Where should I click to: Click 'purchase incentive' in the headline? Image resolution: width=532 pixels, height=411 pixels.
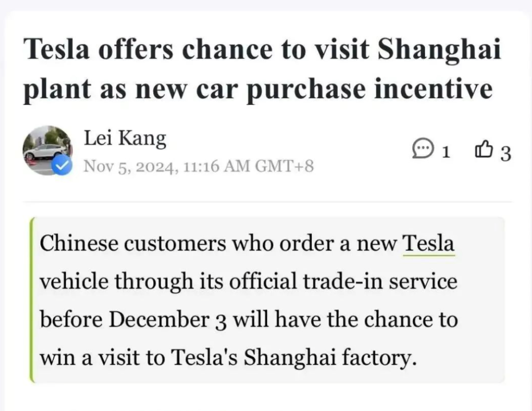pyautogui.click(x=369, y=89)
